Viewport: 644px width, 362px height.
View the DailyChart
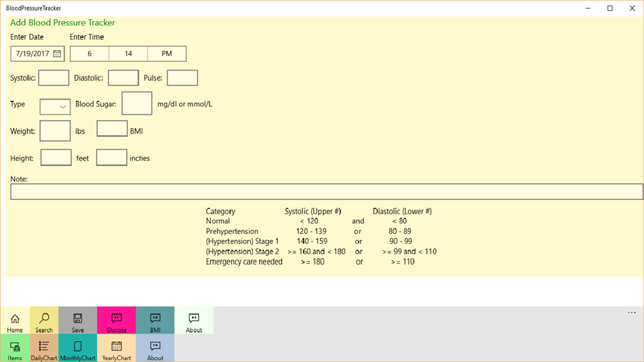coord(44,348)
